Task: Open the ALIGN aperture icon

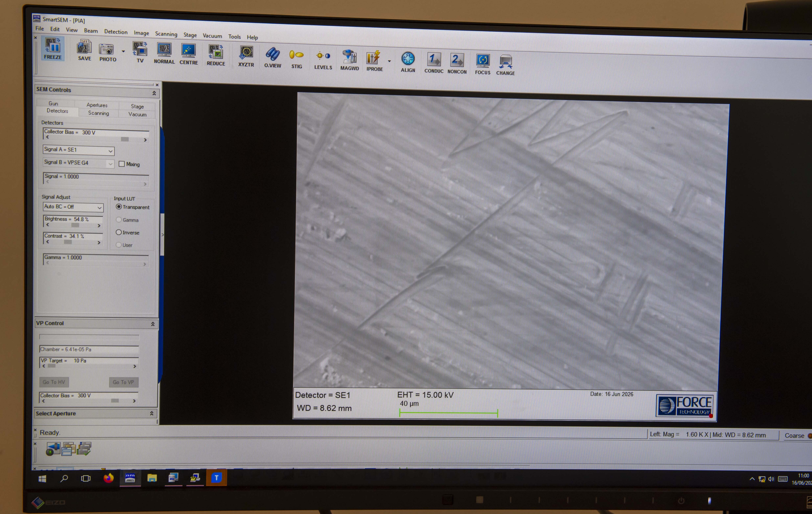Action: [x=408, y=62]
